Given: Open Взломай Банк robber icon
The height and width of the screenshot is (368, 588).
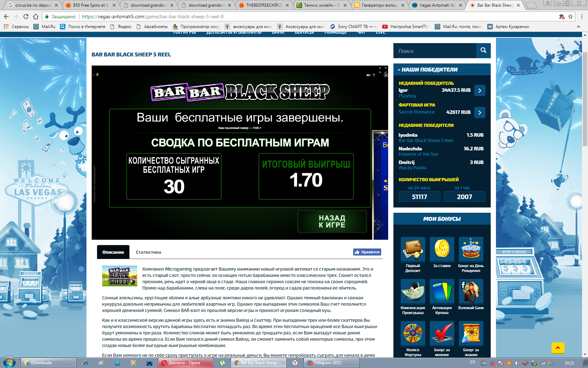Looking at the screenshot, I should pos(471,292).
